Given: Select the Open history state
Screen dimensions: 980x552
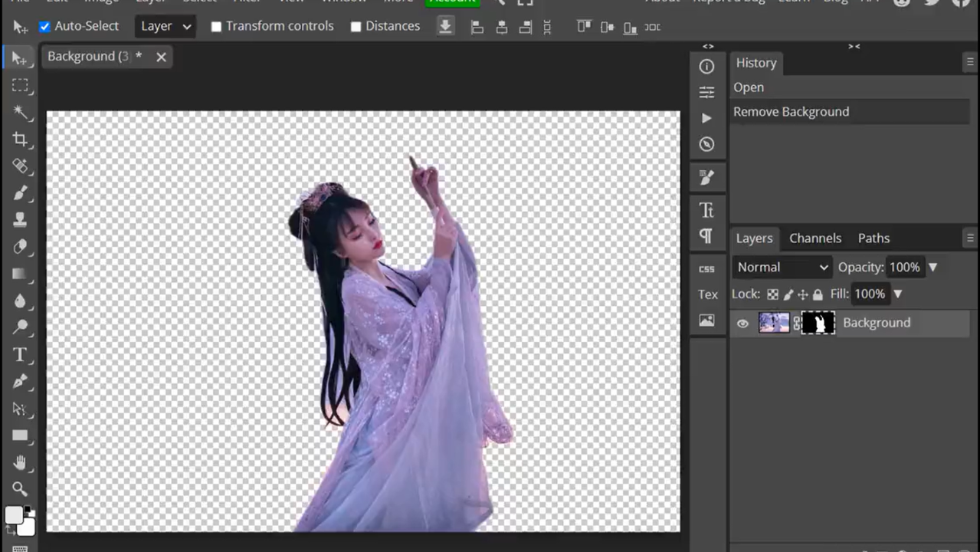Looking at the screenshot, I should (749, 87).
